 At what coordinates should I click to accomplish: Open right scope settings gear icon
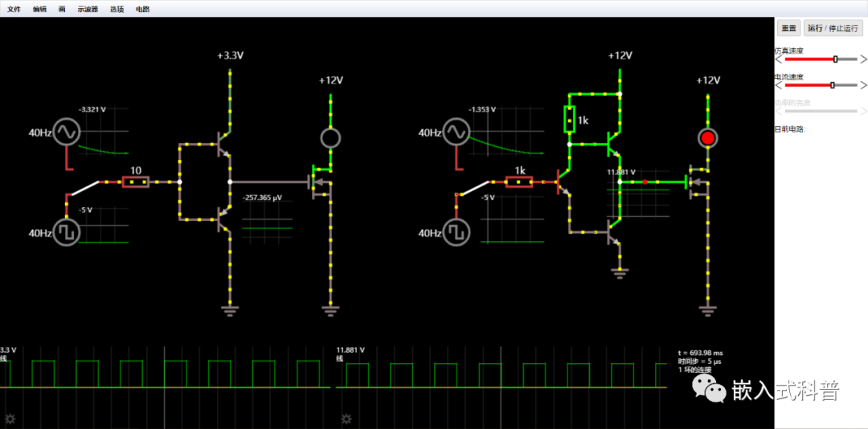[347, 419]
